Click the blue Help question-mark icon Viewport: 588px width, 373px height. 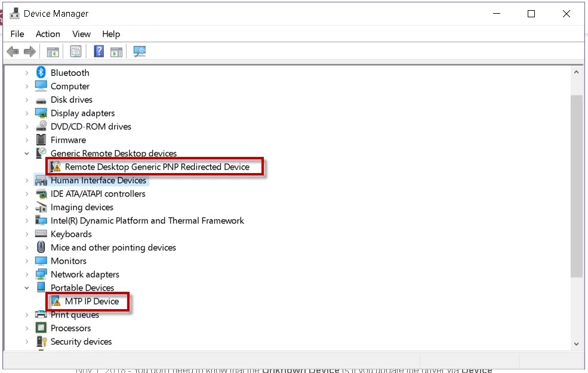pyautogui.click(x=98, y=51)
